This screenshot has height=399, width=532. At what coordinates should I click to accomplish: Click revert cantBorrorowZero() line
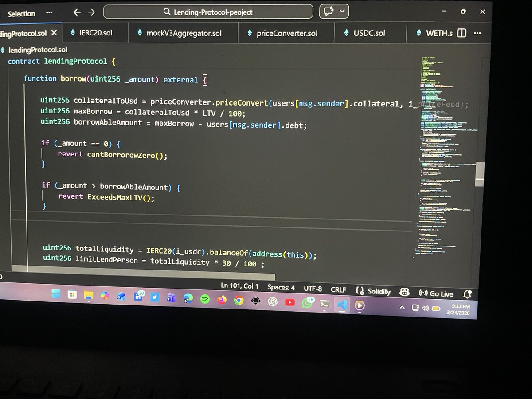pyautogui.click(x=113, y=155)
